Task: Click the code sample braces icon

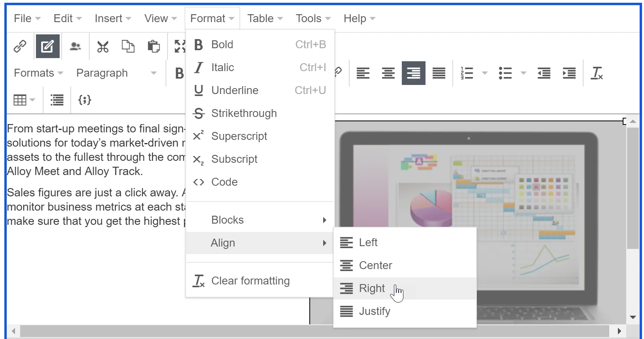Action: 85,100
